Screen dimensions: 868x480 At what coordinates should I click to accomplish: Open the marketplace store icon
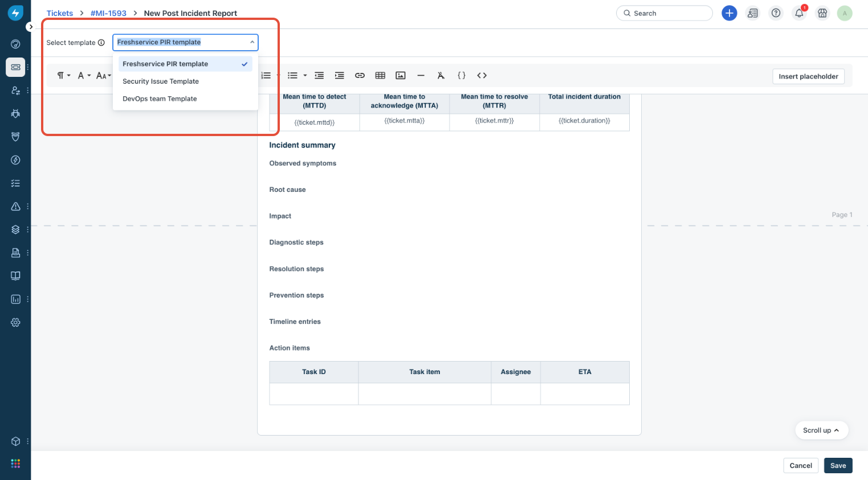click(822, 13)
